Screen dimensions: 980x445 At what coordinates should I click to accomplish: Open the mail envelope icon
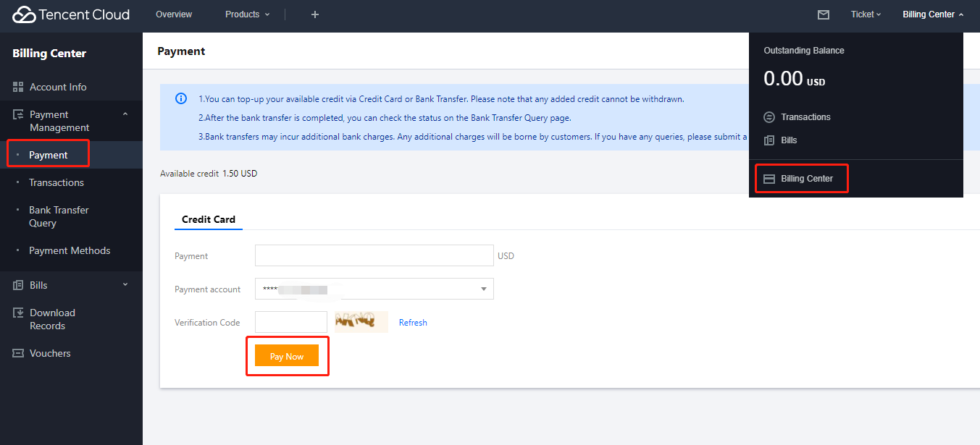click(823, 14)
